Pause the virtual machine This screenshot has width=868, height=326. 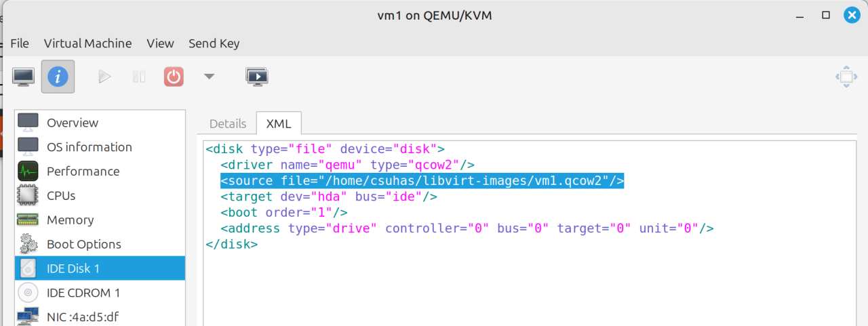pyautogui.click(x=139, y=77)
